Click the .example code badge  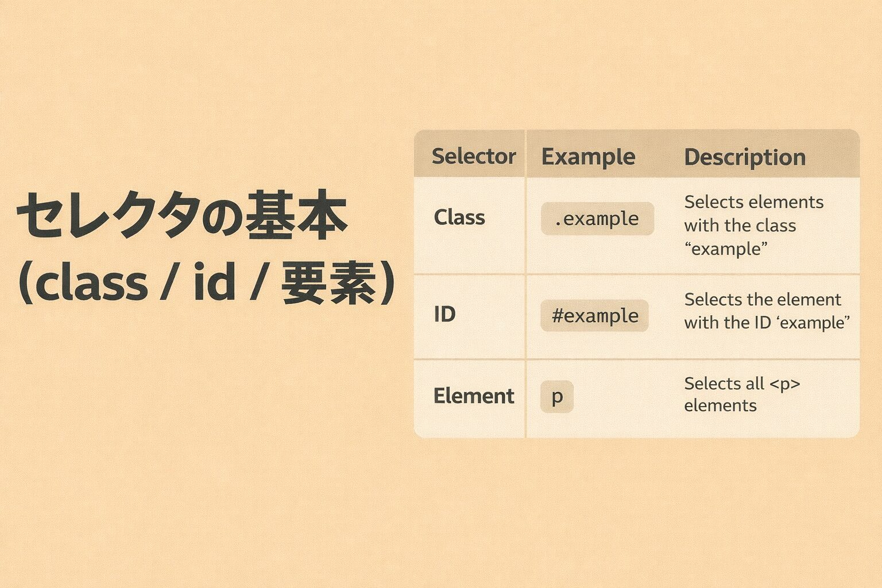[597, 219]
